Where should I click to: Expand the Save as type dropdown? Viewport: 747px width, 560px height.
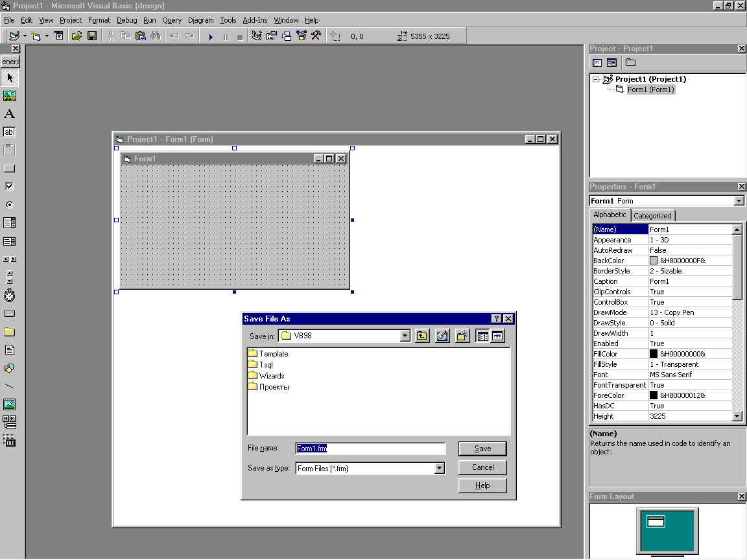click(439, 468)
